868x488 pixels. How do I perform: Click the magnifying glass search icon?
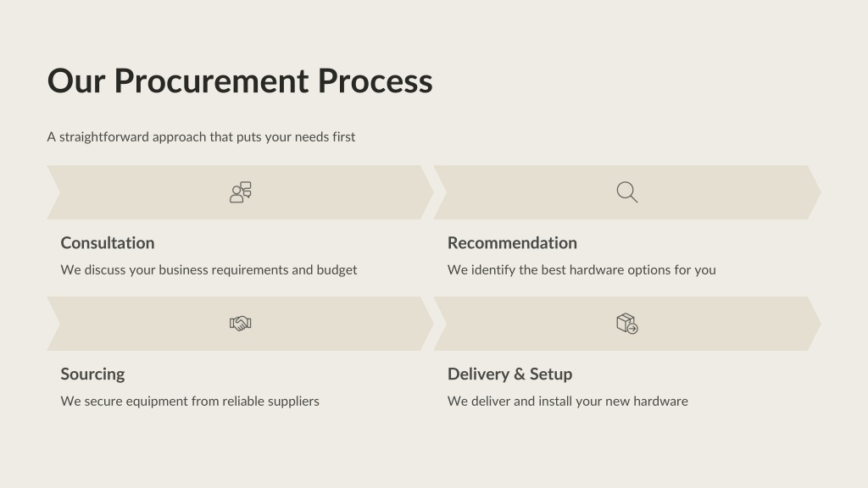click(627, 192)
